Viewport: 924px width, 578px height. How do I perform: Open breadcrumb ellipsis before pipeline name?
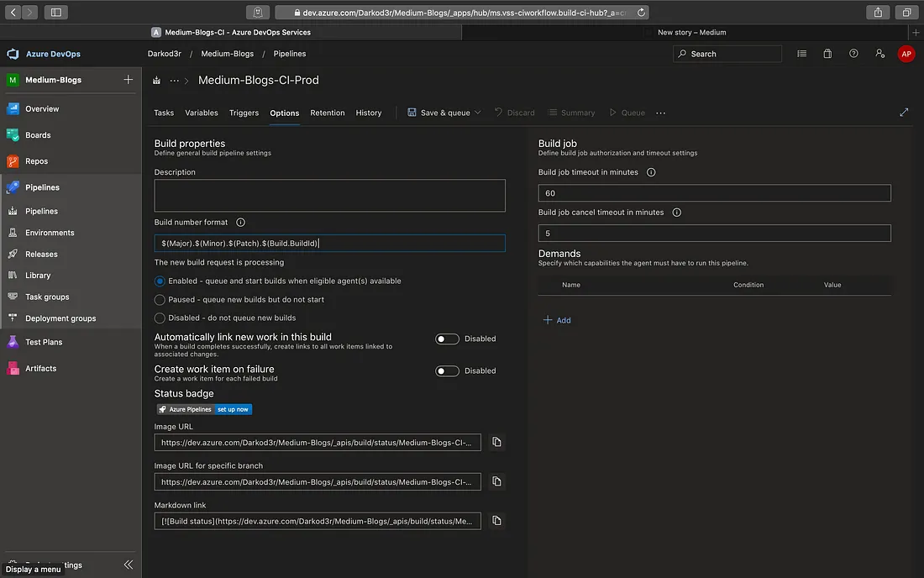coord(175,81)
